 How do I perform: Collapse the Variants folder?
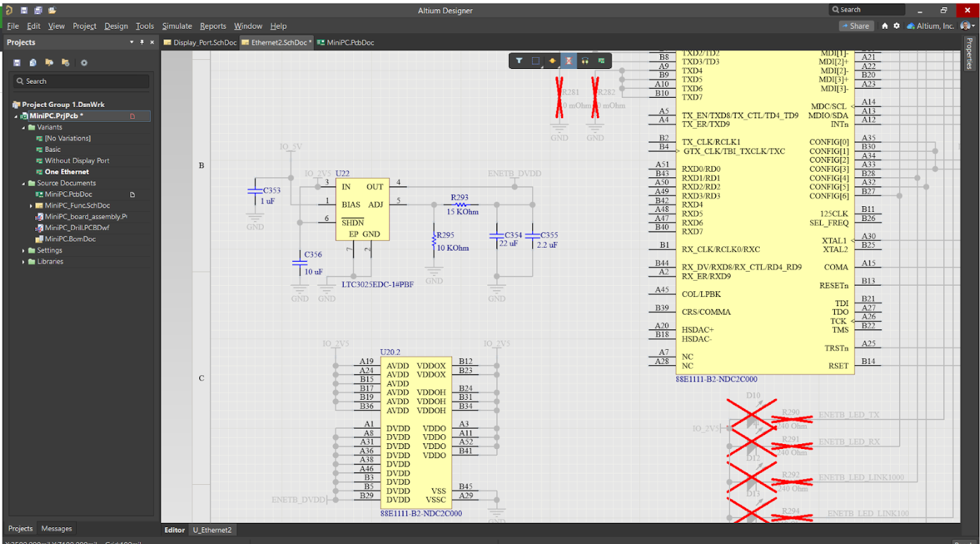pos(23,127)
